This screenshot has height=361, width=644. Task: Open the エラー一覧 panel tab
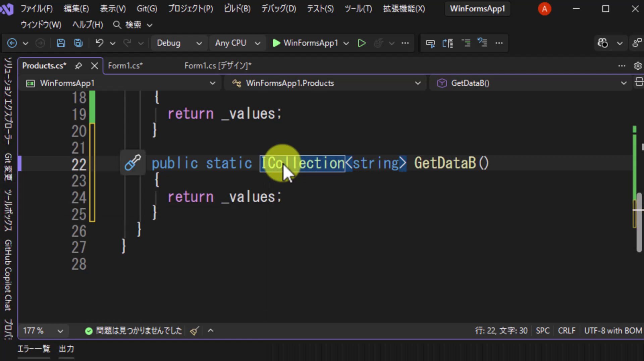34,349
